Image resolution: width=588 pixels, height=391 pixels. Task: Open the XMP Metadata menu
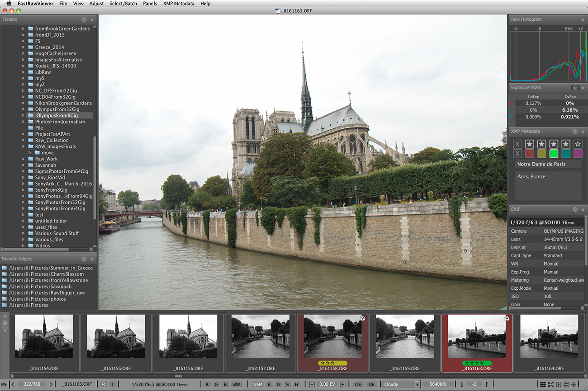(179, 4)
